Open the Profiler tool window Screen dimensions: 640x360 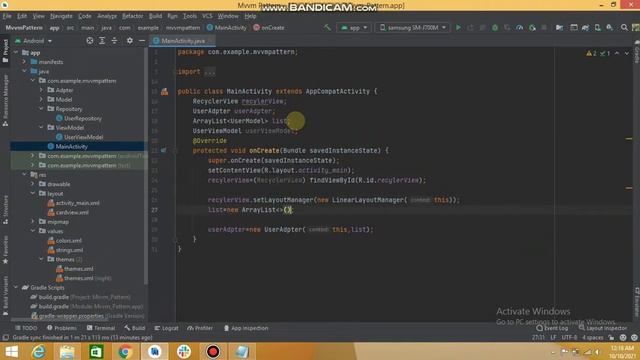[200, 328]
